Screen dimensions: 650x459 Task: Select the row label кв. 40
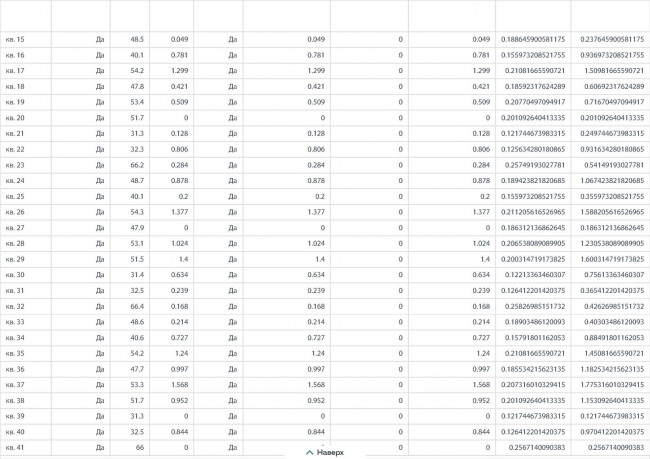click(15, 432)
